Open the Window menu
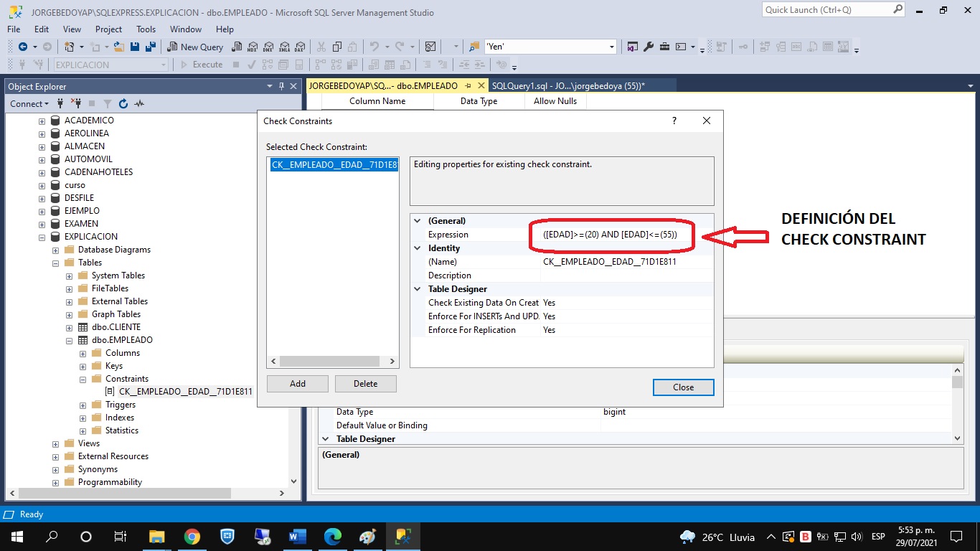Viewport: 980px width, 551px height. 186,29
